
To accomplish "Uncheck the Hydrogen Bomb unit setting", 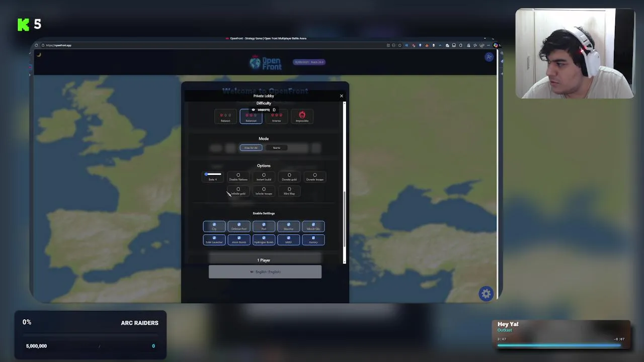I will [264, 240].
